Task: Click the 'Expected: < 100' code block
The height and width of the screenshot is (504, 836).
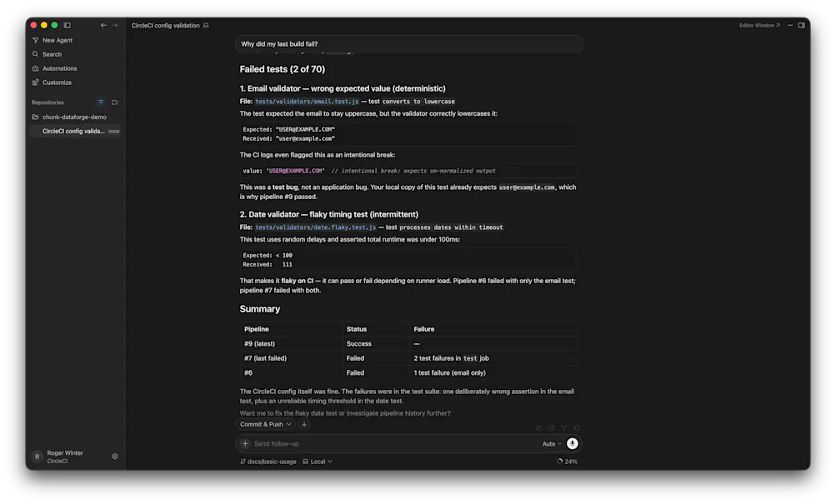Action: (408, 259)
